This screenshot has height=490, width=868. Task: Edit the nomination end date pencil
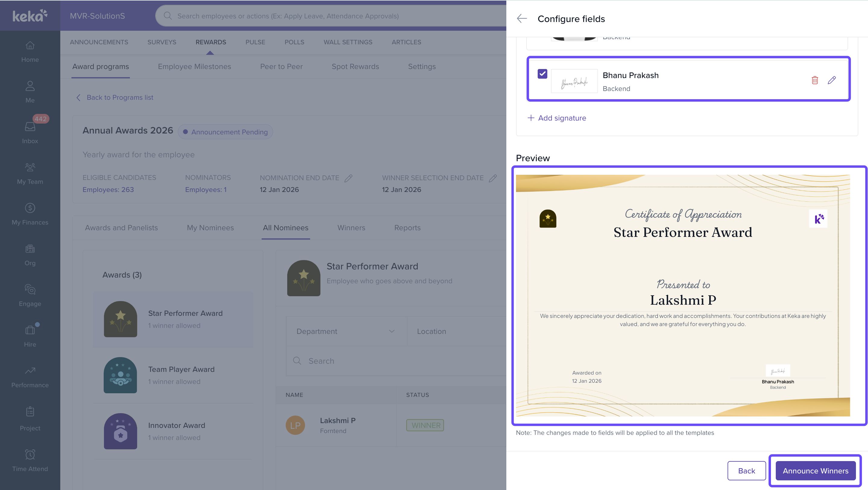point(348,178)
